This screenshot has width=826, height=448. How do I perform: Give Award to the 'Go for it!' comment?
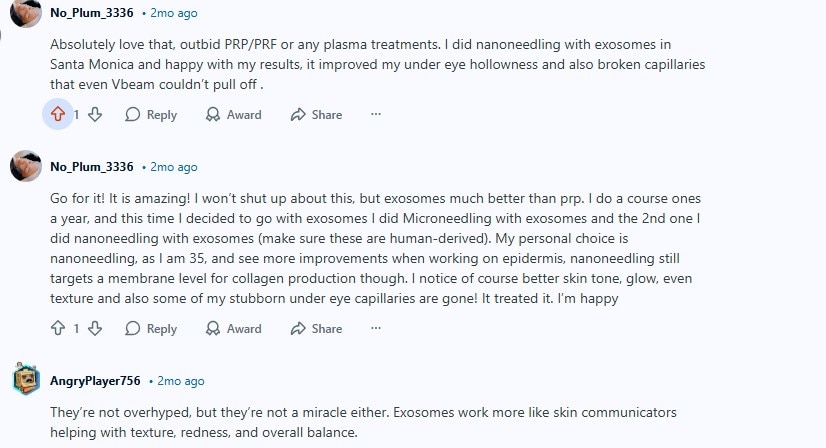pos(233,328)
